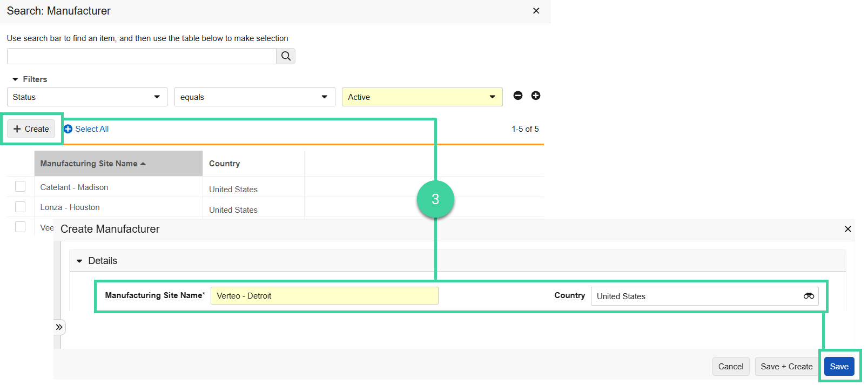Click the blue Save button
This screenshot has width=868, height=385.
click(x=839, y=367)
